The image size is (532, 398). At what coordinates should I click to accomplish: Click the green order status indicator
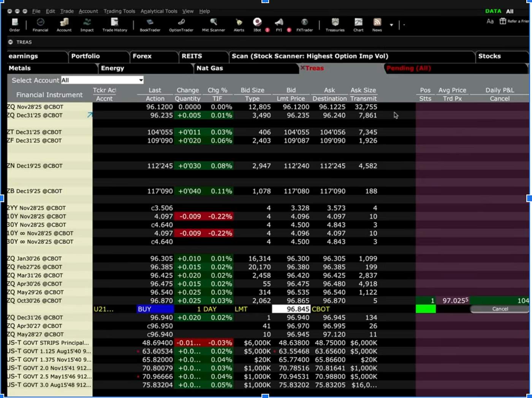[x=426, y=309]
